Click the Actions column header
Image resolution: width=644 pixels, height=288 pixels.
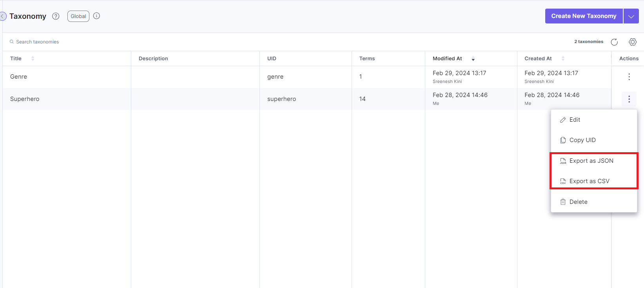[629, 58]
